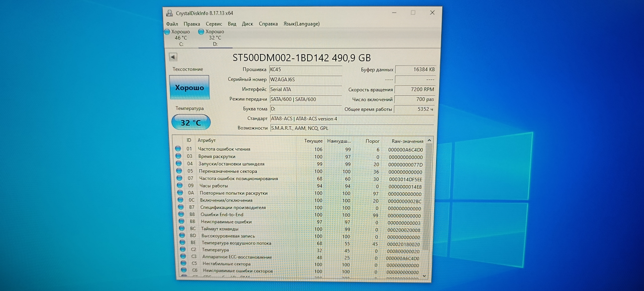
Task: Click the attribute list scroll up arrow
Action: [x=429, y=140]
